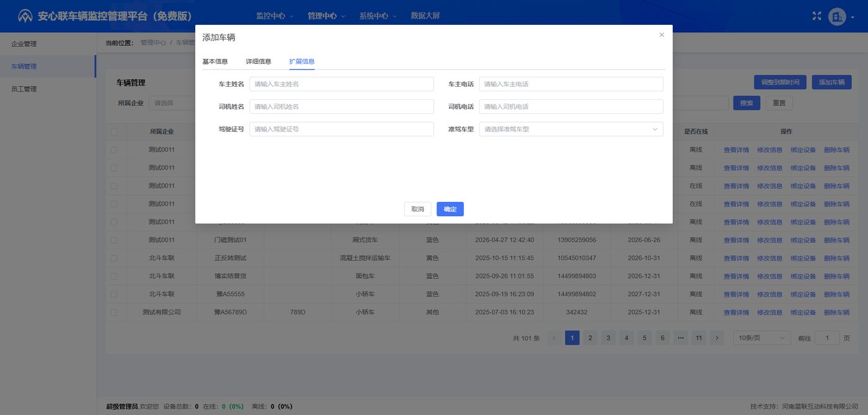Toggle the select-all checkbox in table header
The height and width of the screenshot is (415, 868).
(x=113, y=131)
